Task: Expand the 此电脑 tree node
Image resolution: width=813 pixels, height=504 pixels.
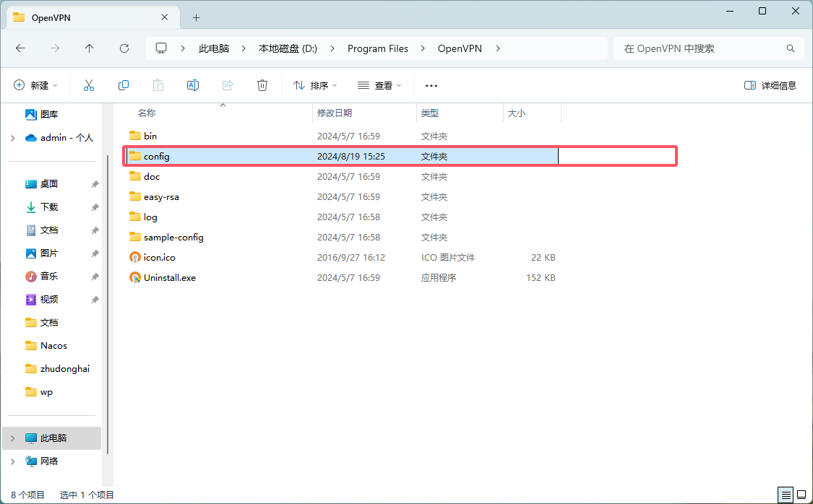Action: 13,438
